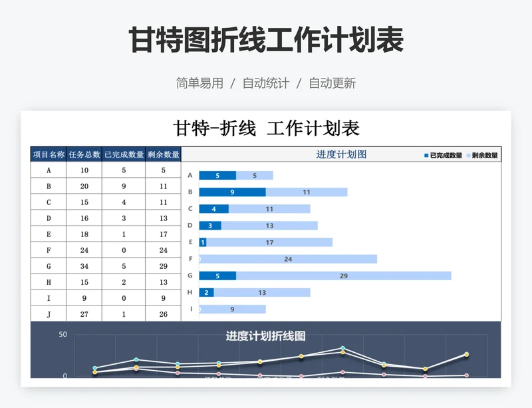Click the 已完成数量 legend entry
Viewport: 532px width, 408px height.
click(443, 155)
